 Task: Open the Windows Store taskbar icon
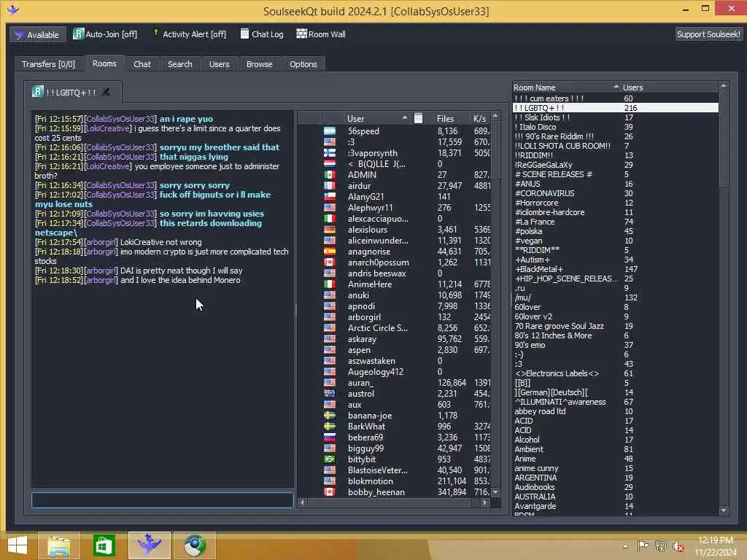tap(104, 545)
